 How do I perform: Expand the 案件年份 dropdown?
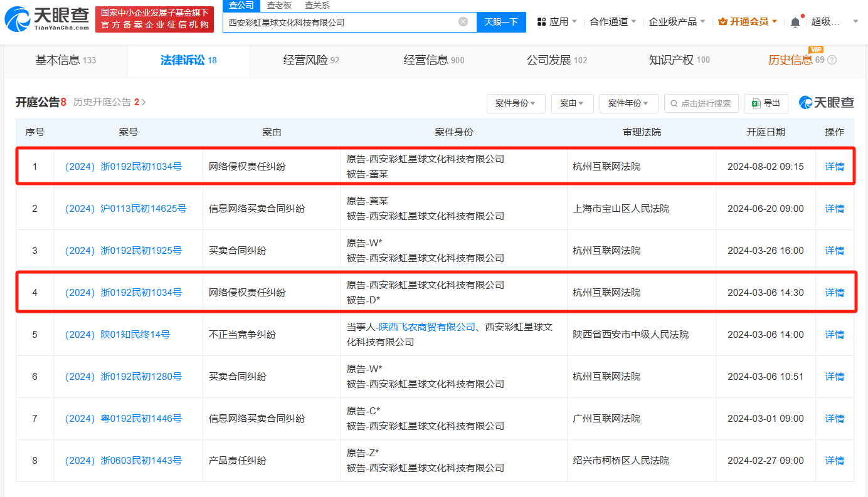click(628, 103)
